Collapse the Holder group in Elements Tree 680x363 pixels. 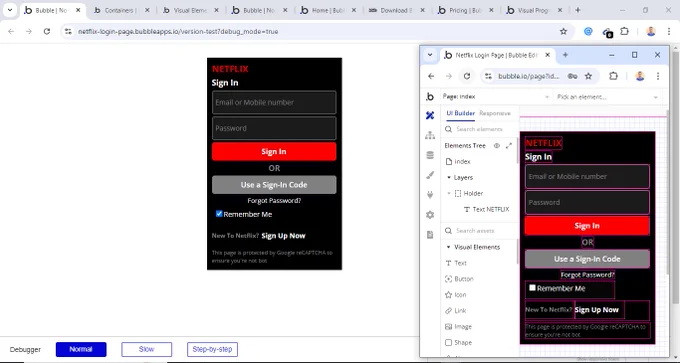point(449,193)
